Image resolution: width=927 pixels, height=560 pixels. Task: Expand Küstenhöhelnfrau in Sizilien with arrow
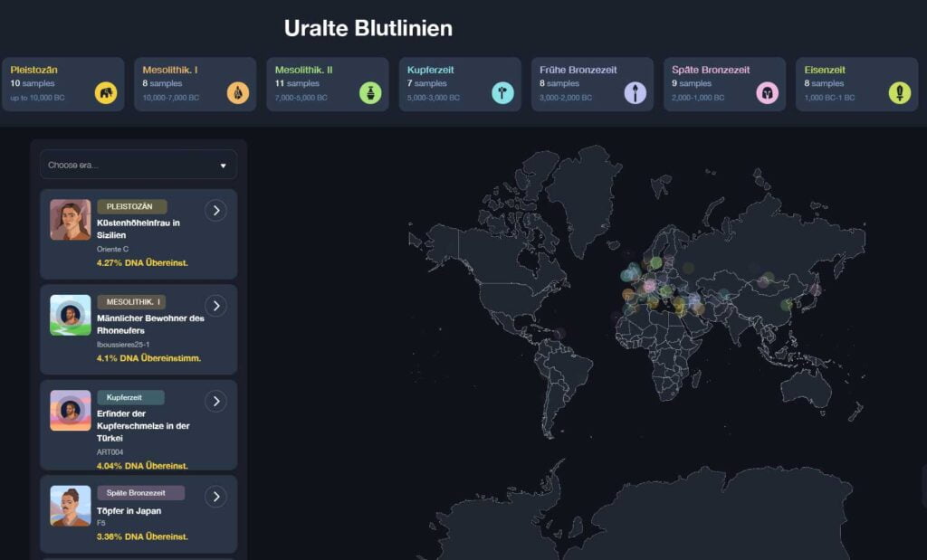pos(215,211)
